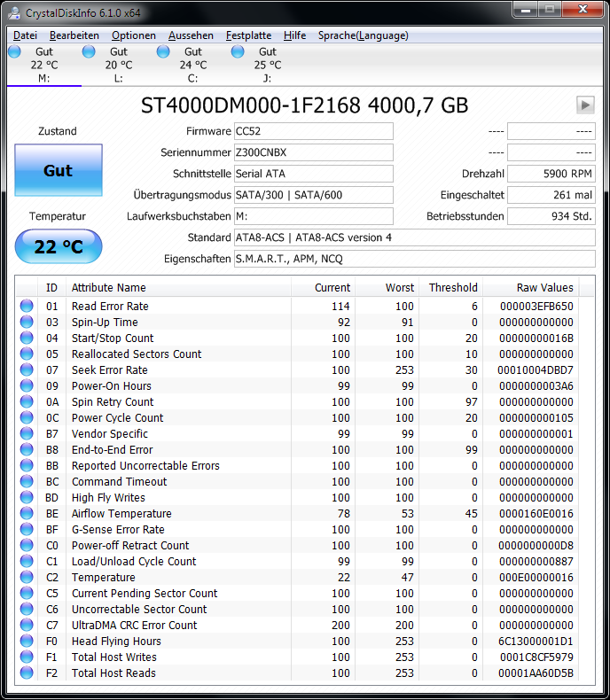Screen dimensions: 610x700
Task: Click the Attribute Name column header
Action: pos(178,287)
